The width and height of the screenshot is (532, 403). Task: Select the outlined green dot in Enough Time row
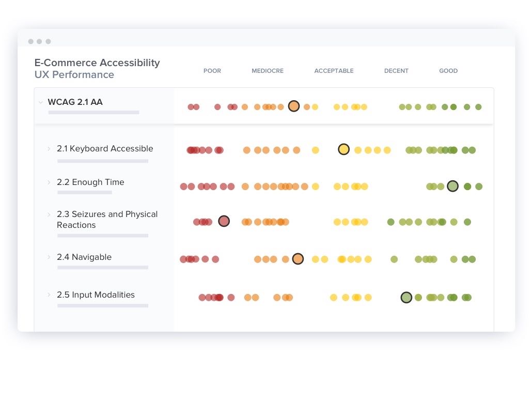452,187
